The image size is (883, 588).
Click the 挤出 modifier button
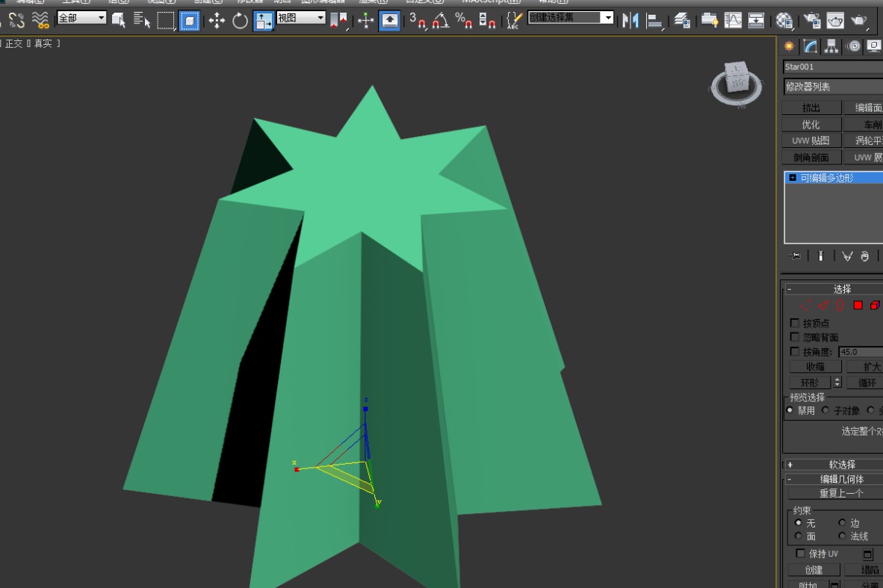point(811,108)
